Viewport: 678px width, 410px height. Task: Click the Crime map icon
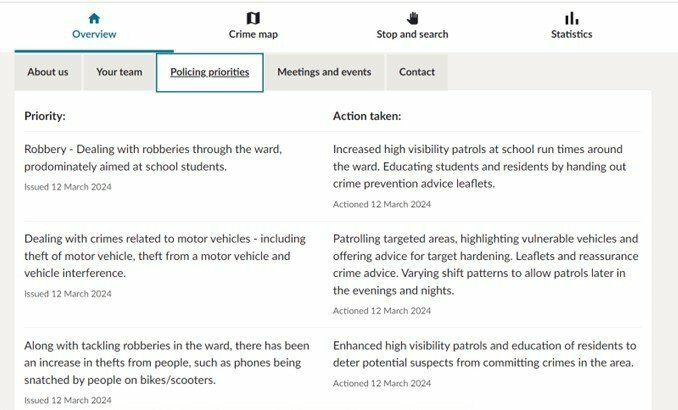point(253,18)
